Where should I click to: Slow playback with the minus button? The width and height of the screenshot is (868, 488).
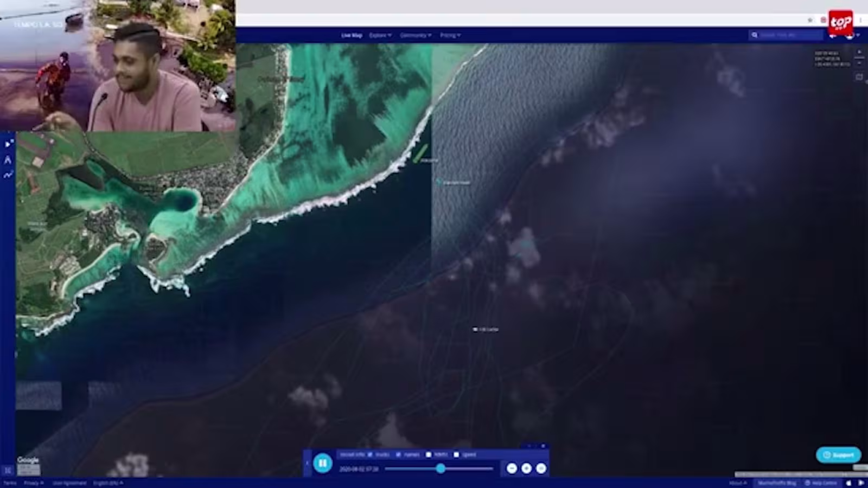pyautogui.click(x=512, y=468)
